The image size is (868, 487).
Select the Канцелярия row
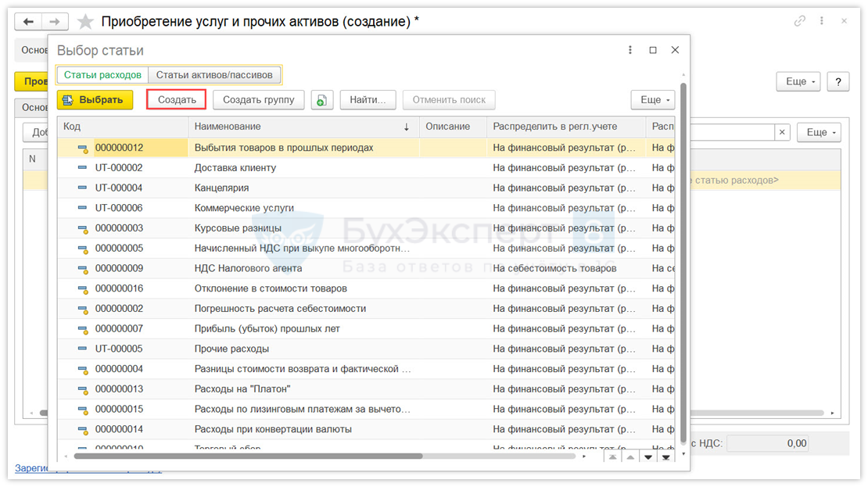tap(366, 188)
